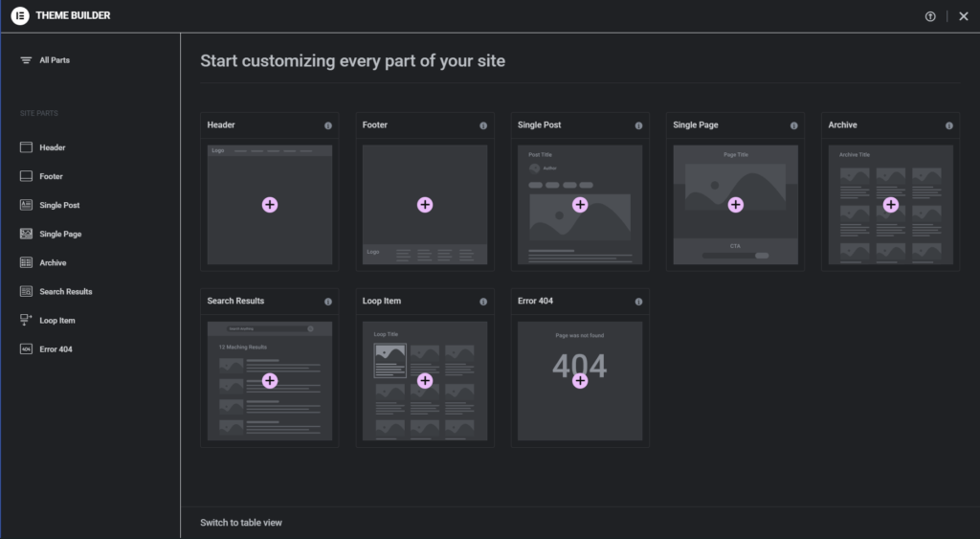Click the Error 404 sidebar icon
Viewport: 980px width, 539px height.
[26, 348]
